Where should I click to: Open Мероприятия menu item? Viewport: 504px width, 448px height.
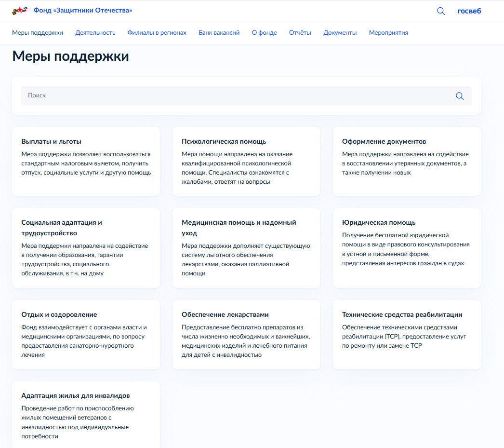388,32
